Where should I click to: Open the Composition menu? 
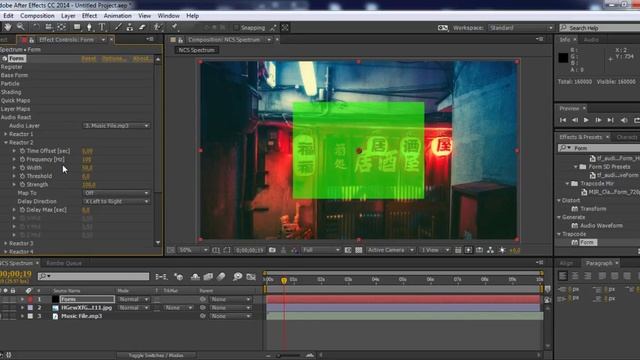37,16
